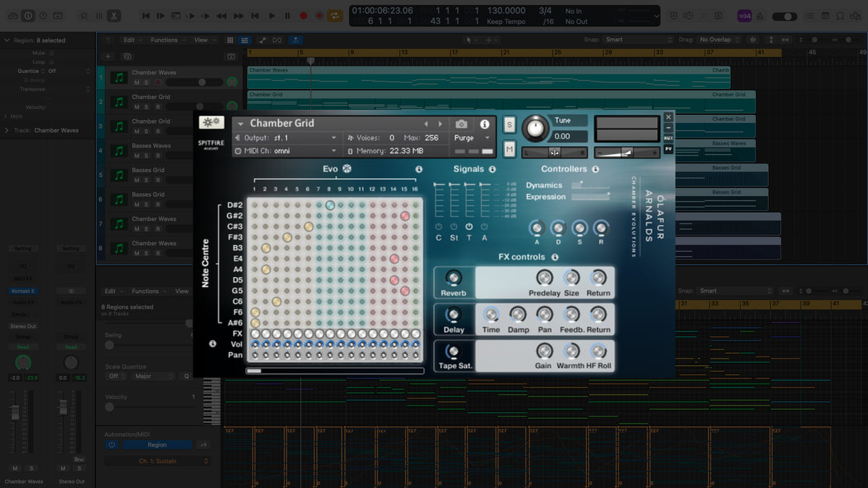Open the wrench settings icon above Spitfire logo
Image resolution: width=868 pixels, height=488 pixels.
(x=211, y=123)
